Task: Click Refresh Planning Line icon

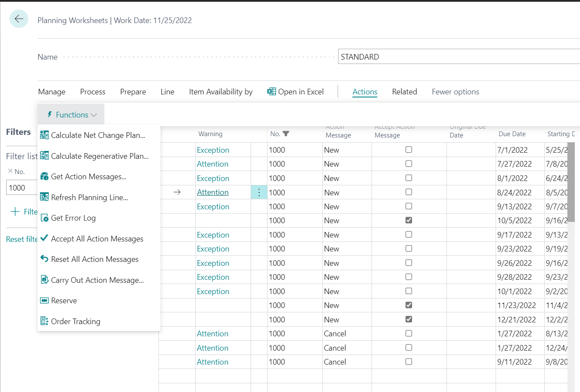Action: pos(44,197)
